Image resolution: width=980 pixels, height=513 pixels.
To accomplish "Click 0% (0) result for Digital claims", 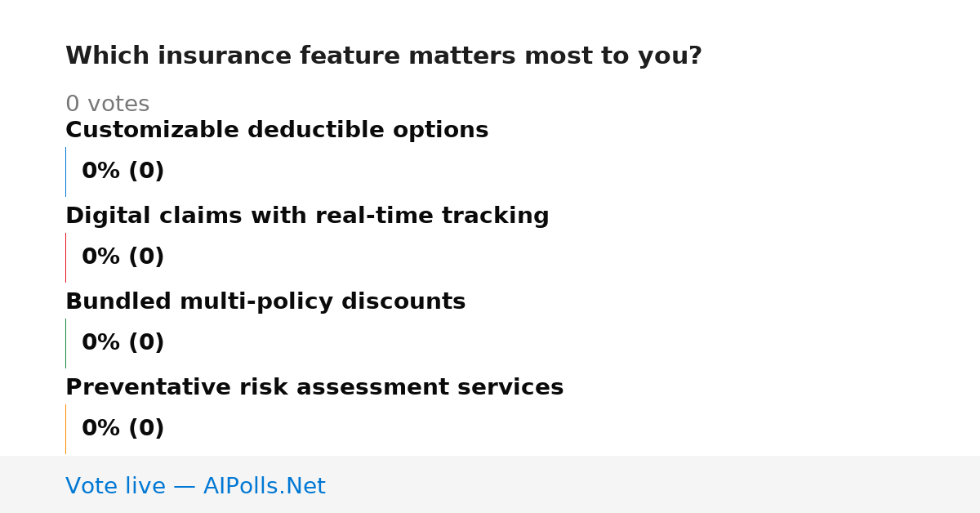I will 123,257.
